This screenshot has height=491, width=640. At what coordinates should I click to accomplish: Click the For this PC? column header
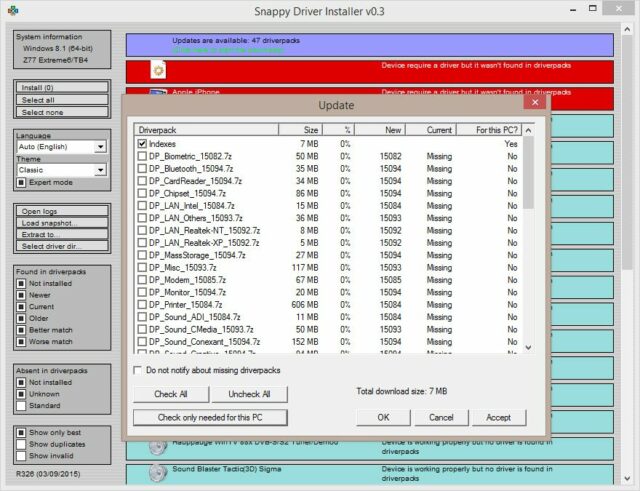point(488,130)
